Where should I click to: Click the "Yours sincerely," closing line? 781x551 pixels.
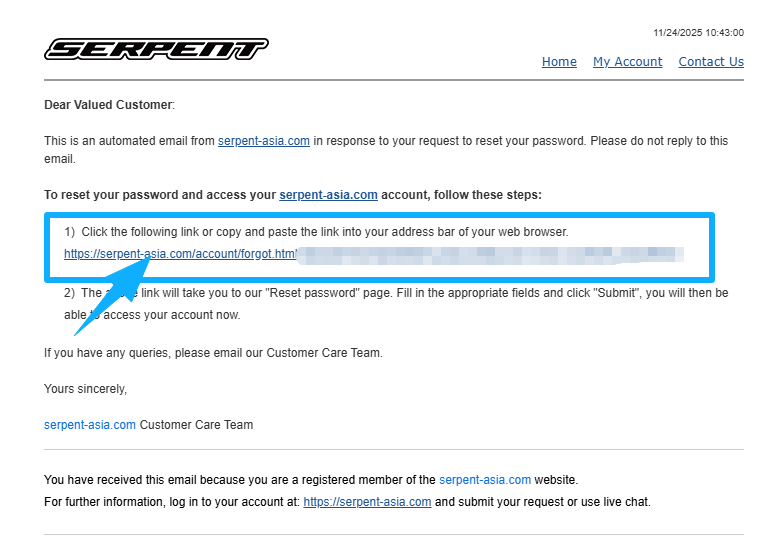[x=86, y=388]
